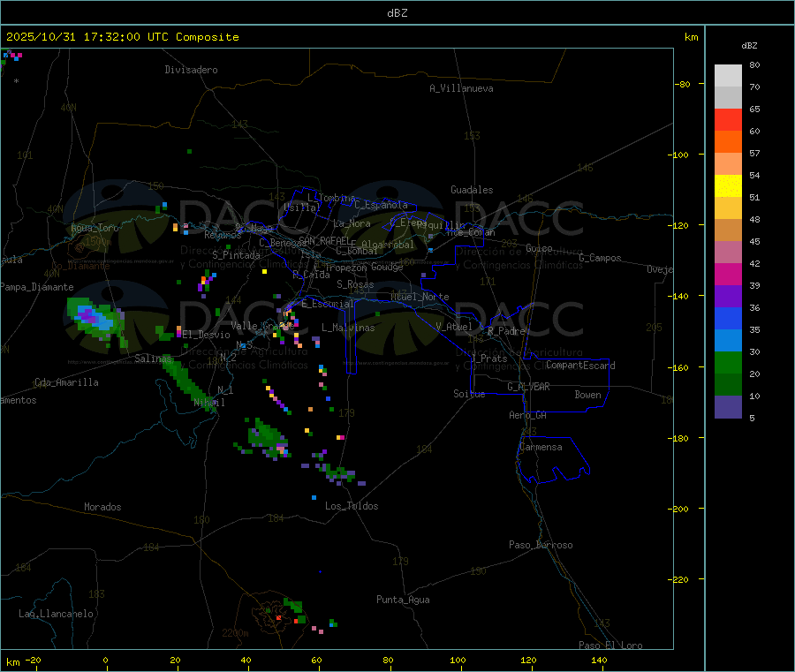795x672 pixels.
Task: Select the magenta 39–42 dBZ legend swatch
Action: 728,274
